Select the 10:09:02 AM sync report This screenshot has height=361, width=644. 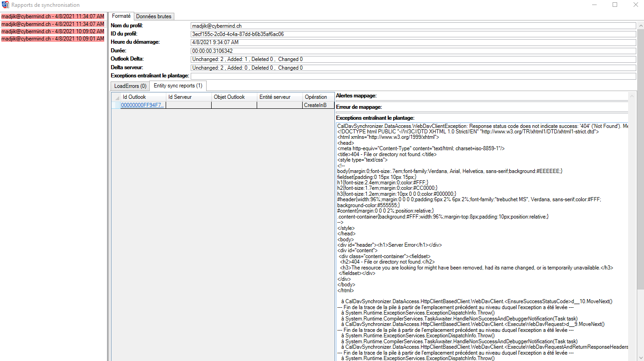[53, 31]
